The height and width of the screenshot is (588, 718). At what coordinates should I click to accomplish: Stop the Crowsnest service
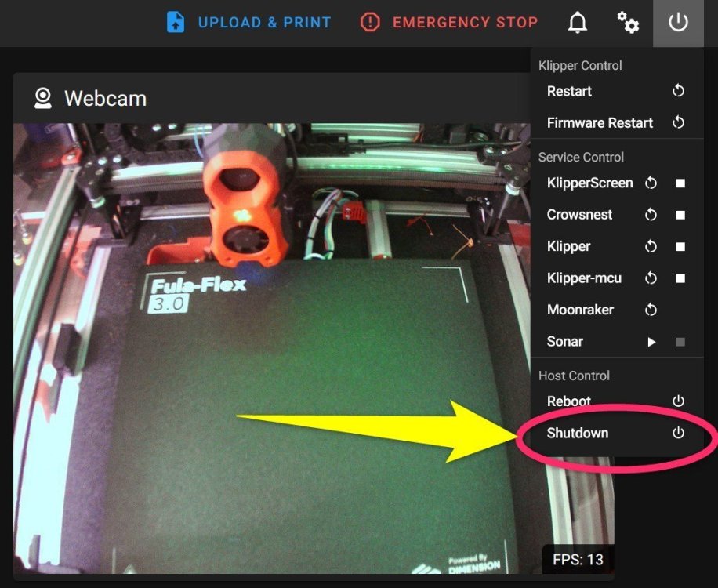[x=681, y=215]
